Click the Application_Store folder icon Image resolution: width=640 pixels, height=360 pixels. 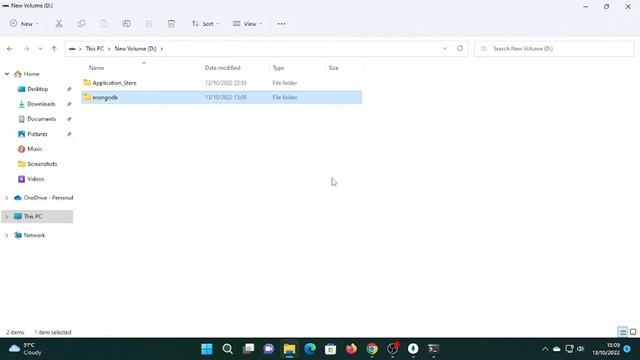(x=87, y=82)
